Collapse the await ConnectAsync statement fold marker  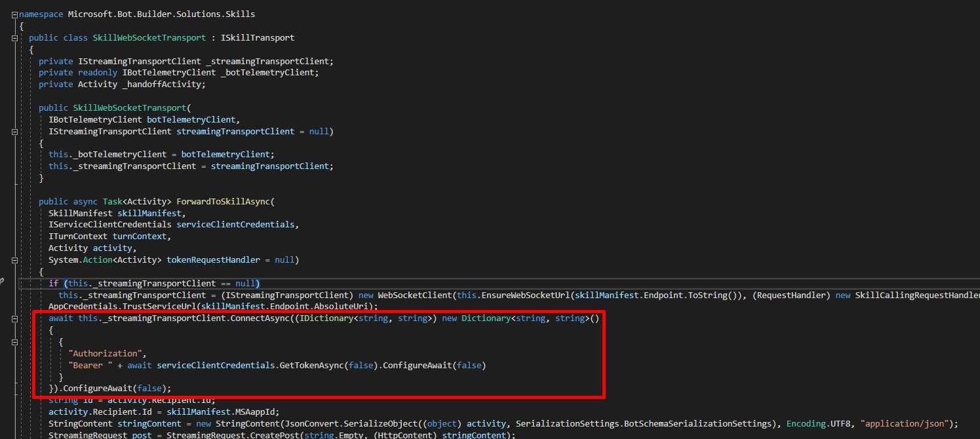14,318
